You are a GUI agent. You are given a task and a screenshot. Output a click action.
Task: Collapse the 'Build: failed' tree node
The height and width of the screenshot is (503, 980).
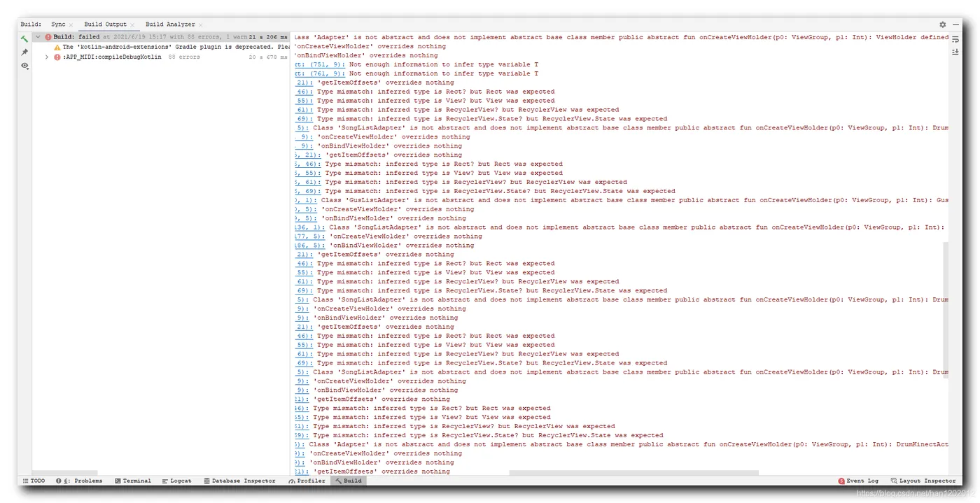[x=38, y=37]
